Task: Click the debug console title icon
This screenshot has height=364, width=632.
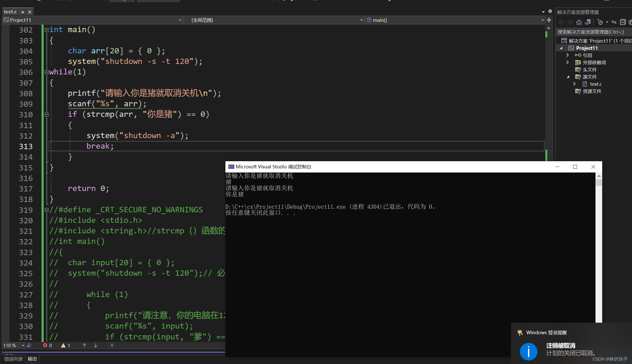Action: tap(231, 167)
